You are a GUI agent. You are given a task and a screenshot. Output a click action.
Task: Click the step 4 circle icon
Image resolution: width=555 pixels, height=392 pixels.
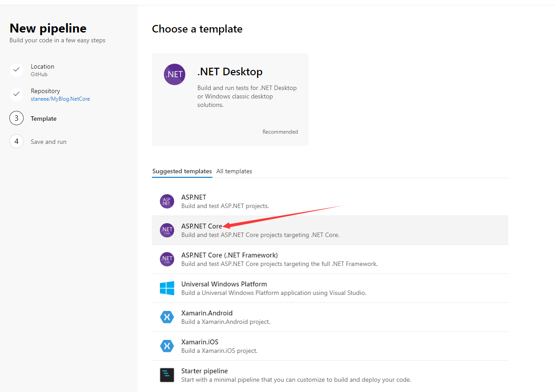click(x=16, y=142)
